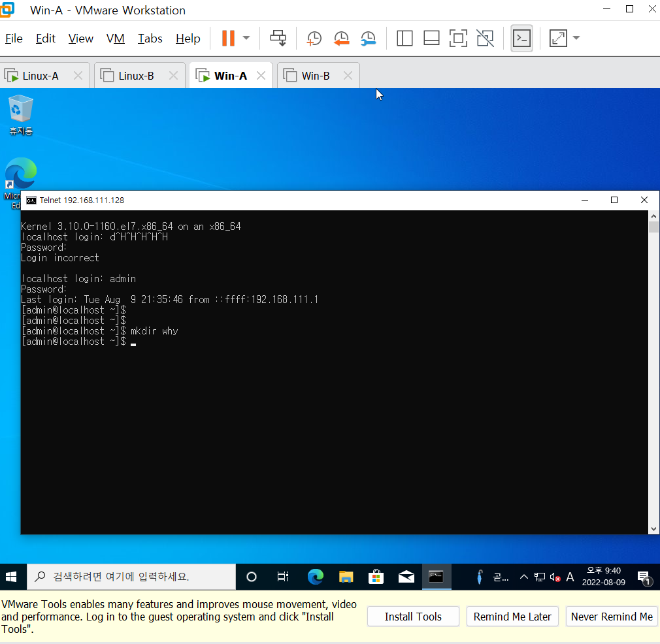660x644 pixels.
Task: Open Task View on the taskbar
Action: pos(283,577)
